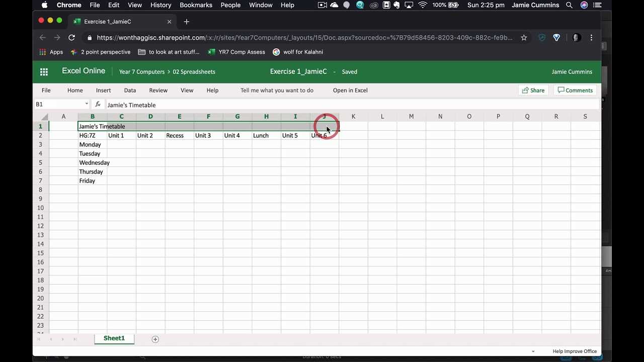Open the File tab
This screenshot has height=362, width=644.
[x=46, y=90]
